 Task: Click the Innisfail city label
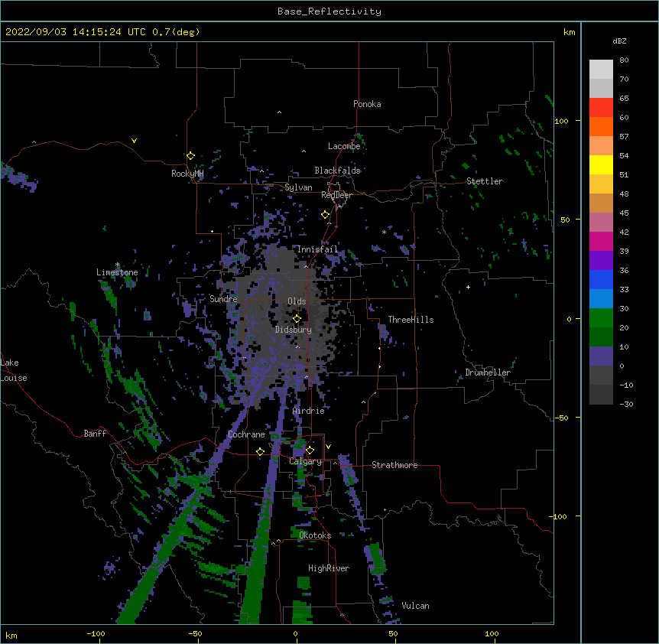[x=317, y=249]
